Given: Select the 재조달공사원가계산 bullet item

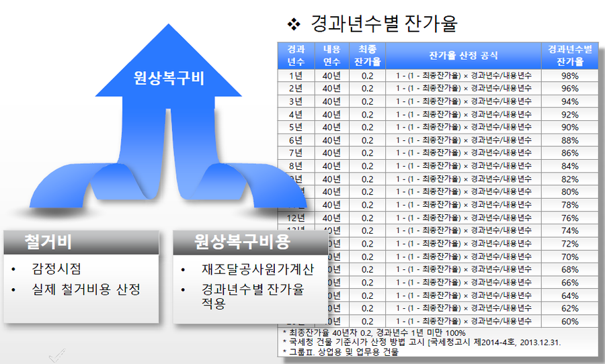Looking at the screenshot, I should (x=257, y=269).
